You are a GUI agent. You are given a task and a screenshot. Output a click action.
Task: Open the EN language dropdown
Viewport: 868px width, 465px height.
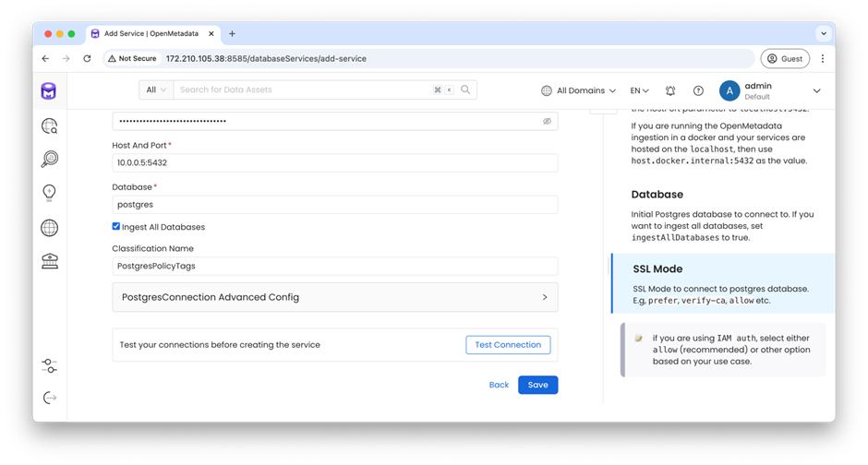639,90
